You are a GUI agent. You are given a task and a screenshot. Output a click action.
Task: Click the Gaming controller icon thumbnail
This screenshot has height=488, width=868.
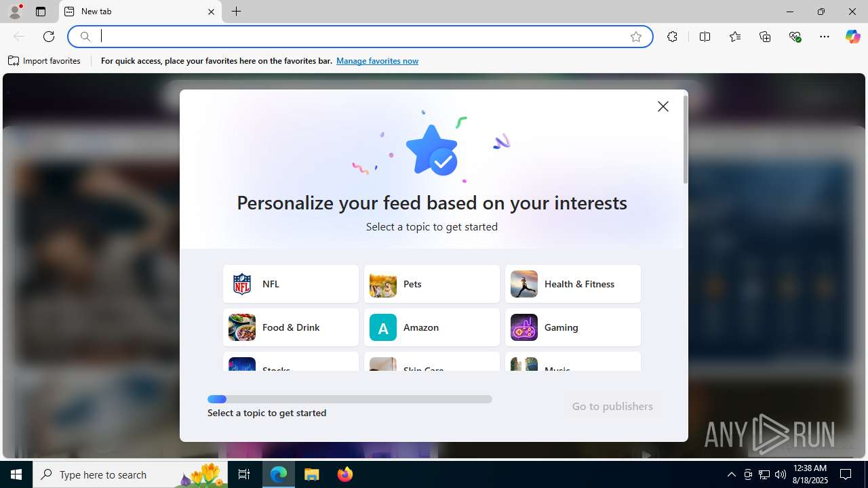tap(524, 327)
